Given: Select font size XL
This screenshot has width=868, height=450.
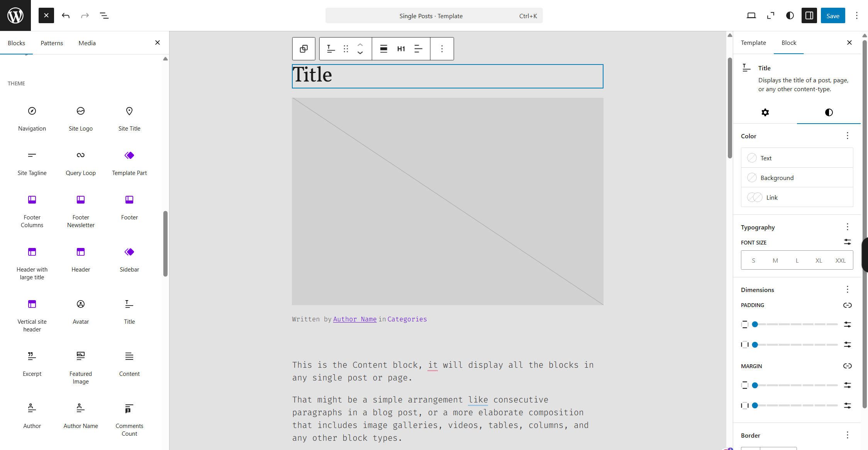Looking at the screenshot, I should point(819,260).
